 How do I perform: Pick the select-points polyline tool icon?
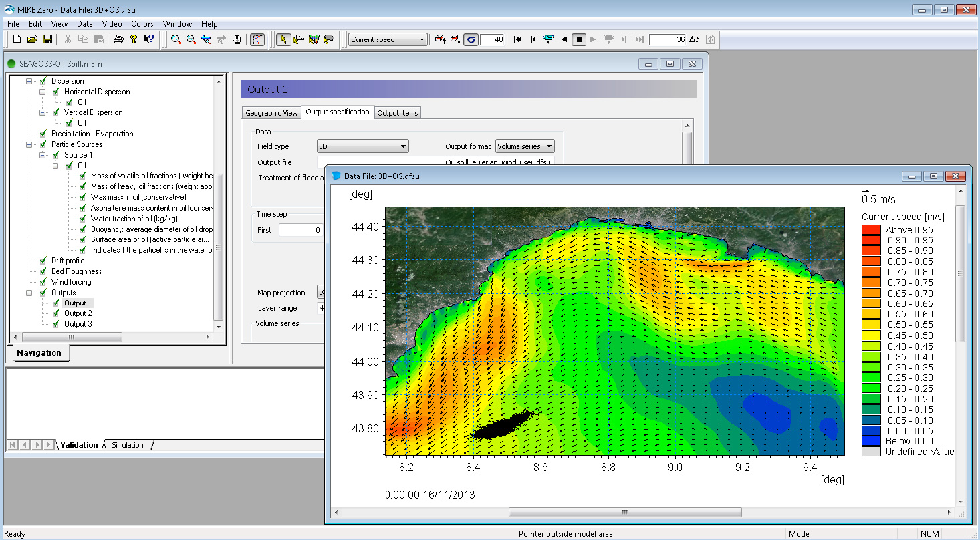(x=299, y=39)
